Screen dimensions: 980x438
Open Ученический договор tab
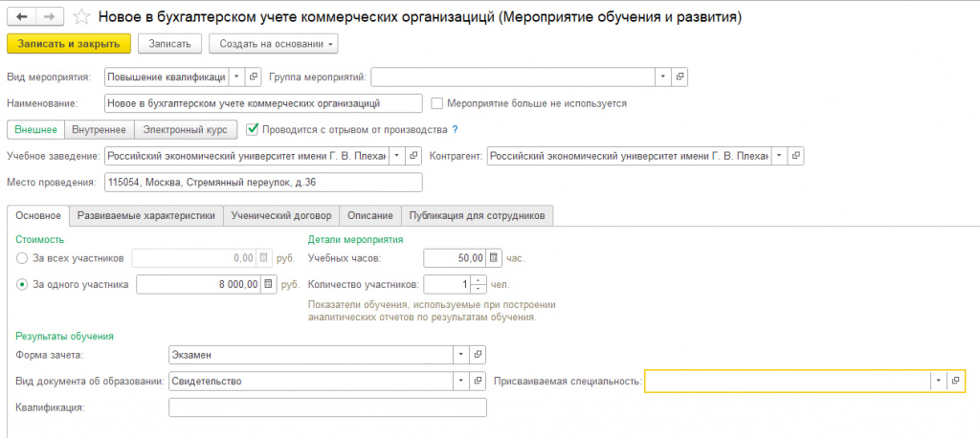(281, 215)
